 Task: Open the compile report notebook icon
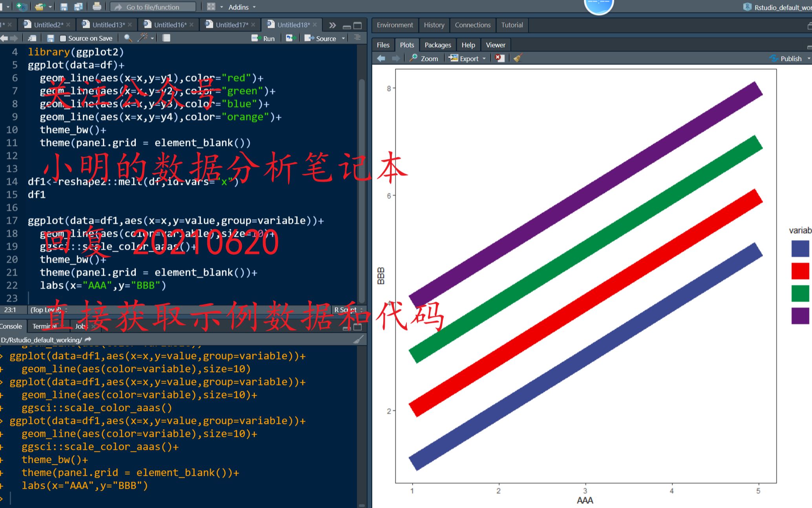point(166,38)
